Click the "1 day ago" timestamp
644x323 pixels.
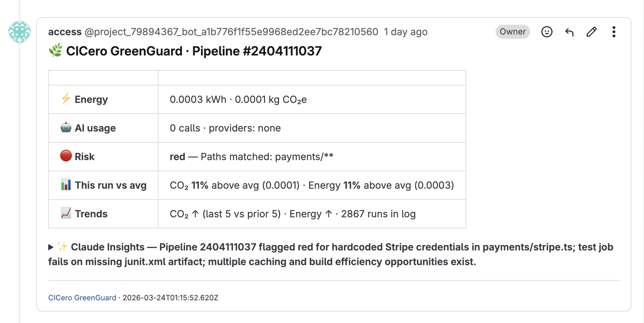pyautogui.click(x=405, y=32)
